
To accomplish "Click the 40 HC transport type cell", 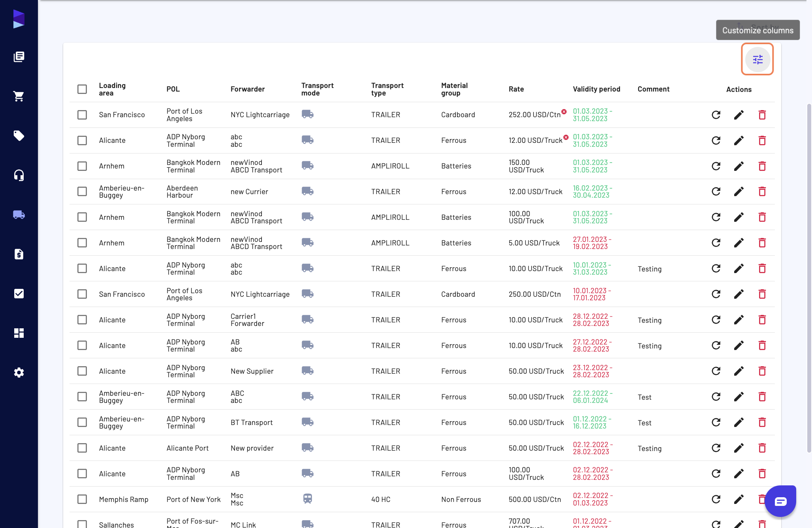I will (x=381, y=500).
